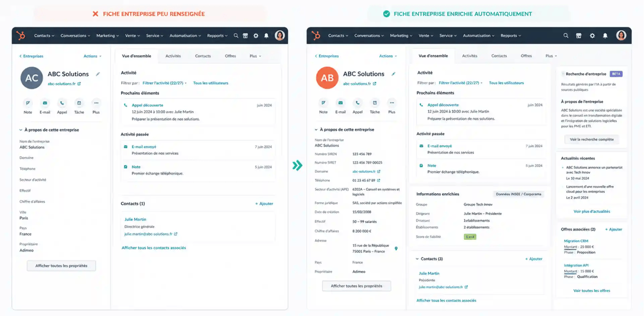Click the green Score de fiabilité badge

coord(470,237)
